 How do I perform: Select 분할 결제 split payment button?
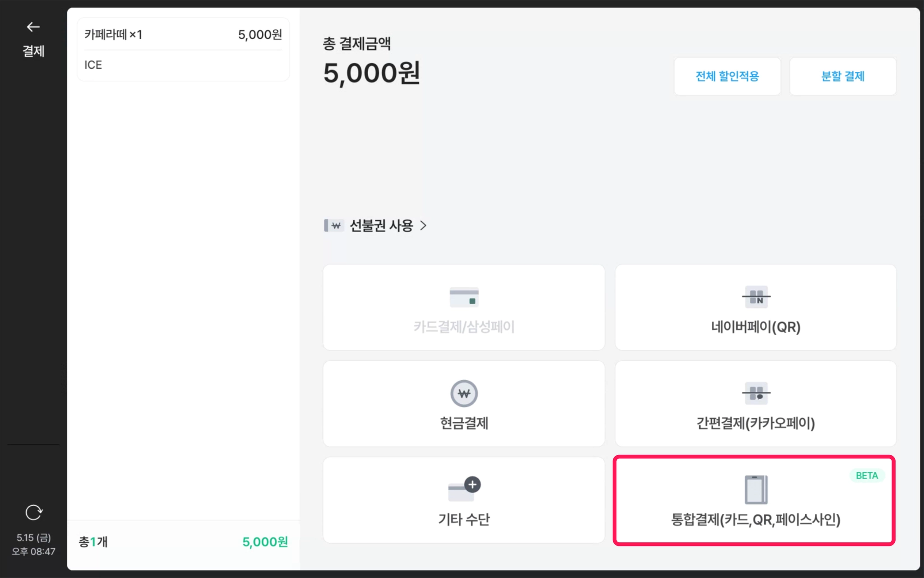click(843, 76)
